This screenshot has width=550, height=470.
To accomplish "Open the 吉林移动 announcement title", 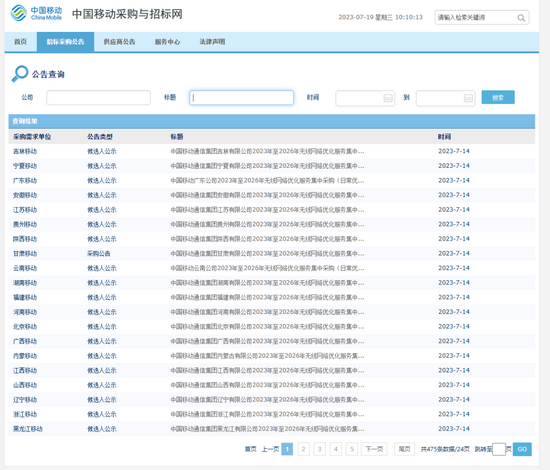I will tap(267, 152).
